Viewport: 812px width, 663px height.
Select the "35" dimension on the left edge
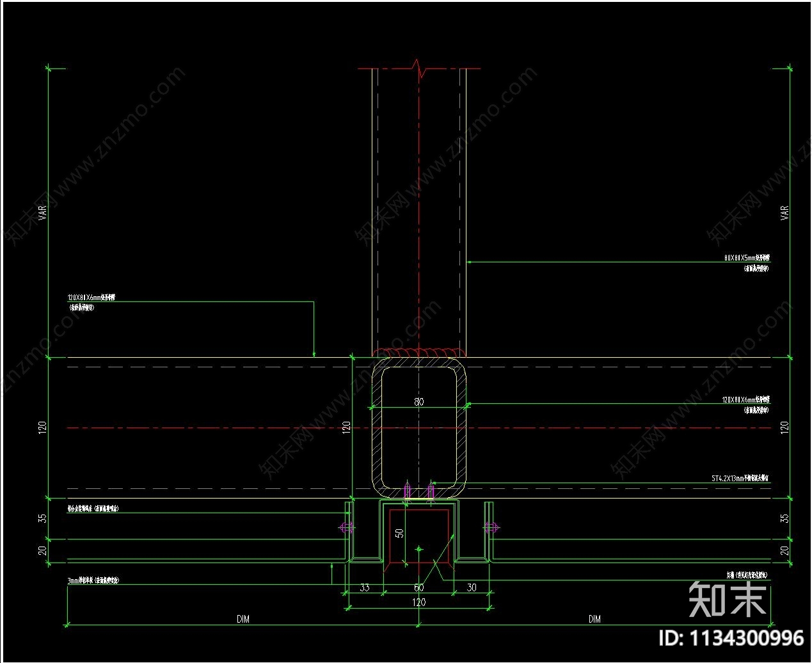tap(43, 518)
